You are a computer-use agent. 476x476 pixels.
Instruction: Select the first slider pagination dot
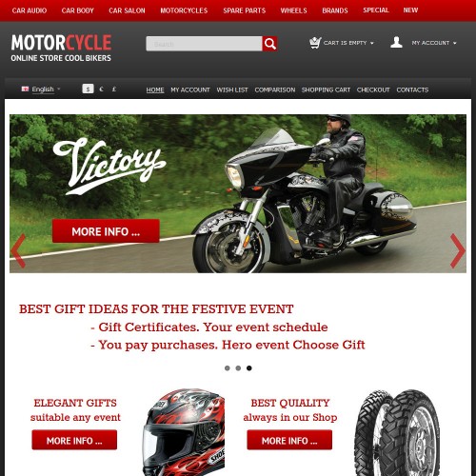point(228,368)
